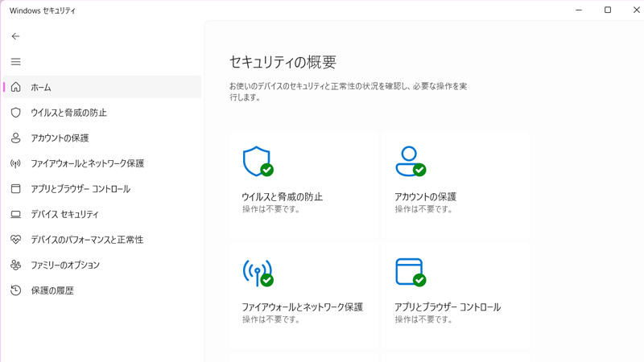Click the back arrow button
The width and height of the screenshot is (644, 362).
click(15, 36)
